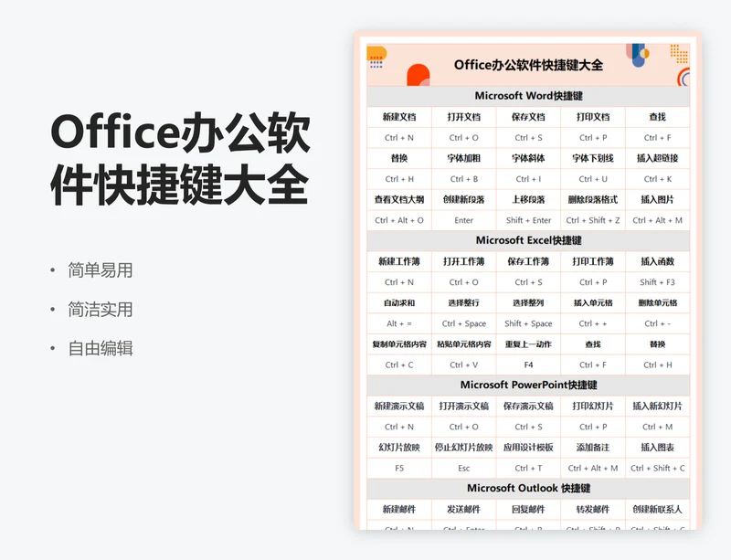This screenshot has width=731, height=560.
Task: Select the F5 shortcut cell
Action: pyautogui.click(x=399, y=468)
